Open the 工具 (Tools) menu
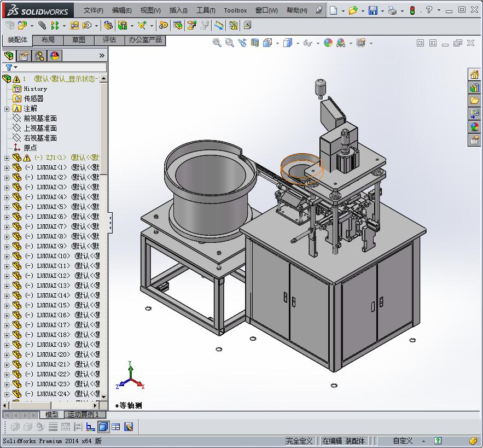 (x=206, y=10)
